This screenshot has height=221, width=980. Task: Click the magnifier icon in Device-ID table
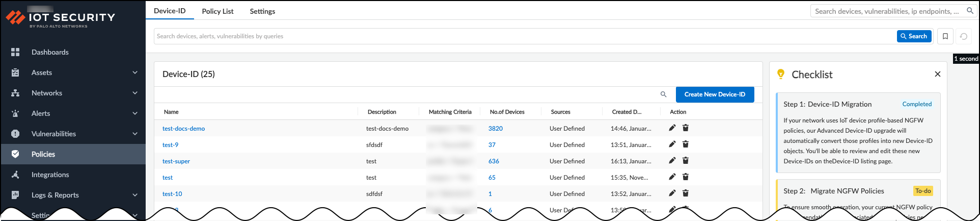[x=663, y=94]
